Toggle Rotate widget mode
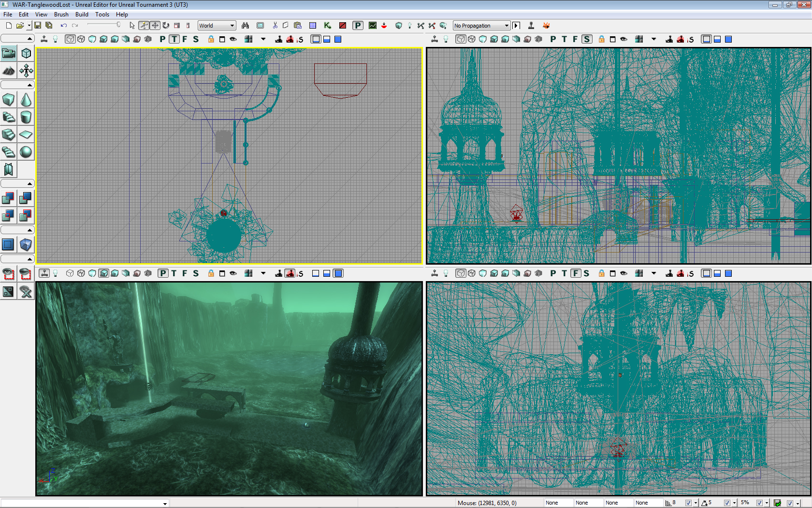The image size is (812, 508). (166, 26)
